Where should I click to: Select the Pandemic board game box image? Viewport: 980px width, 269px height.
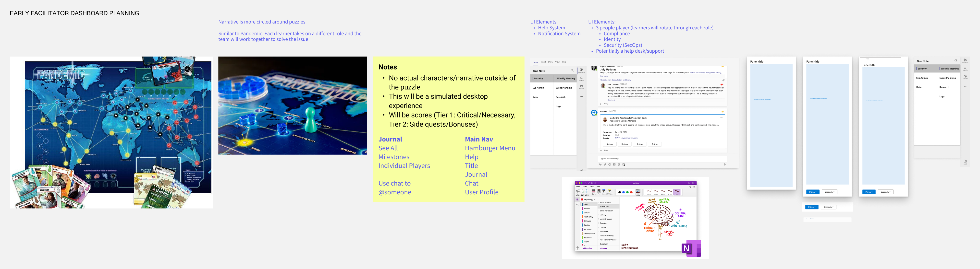111,132
